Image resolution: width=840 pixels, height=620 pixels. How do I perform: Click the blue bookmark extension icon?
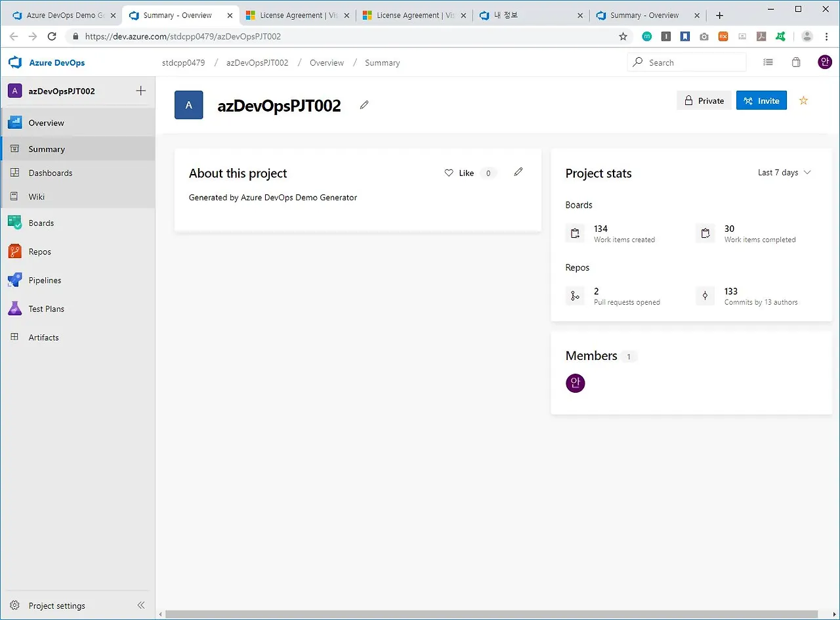point(685,37)
